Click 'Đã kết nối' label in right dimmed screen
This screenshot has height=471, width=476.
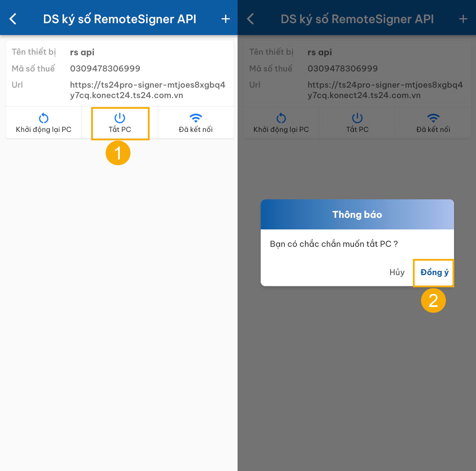433,129
